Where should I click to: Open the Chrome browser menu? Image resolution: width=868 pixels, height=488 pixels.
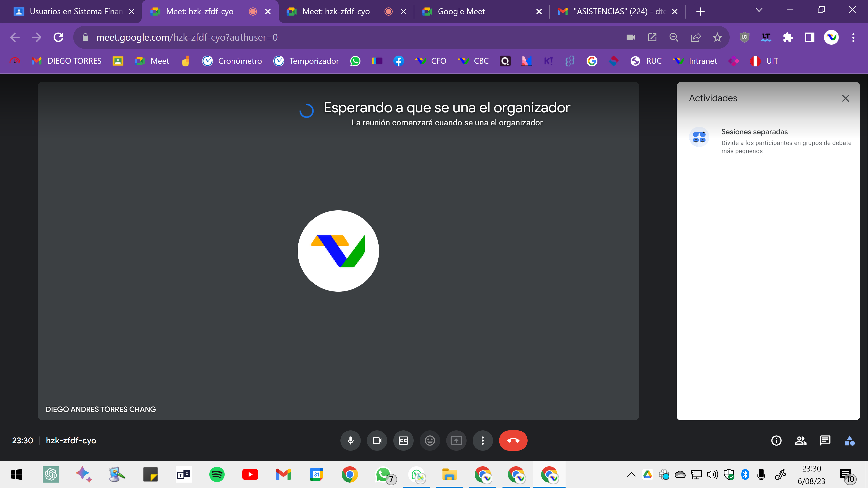click(x=853, y=37)
